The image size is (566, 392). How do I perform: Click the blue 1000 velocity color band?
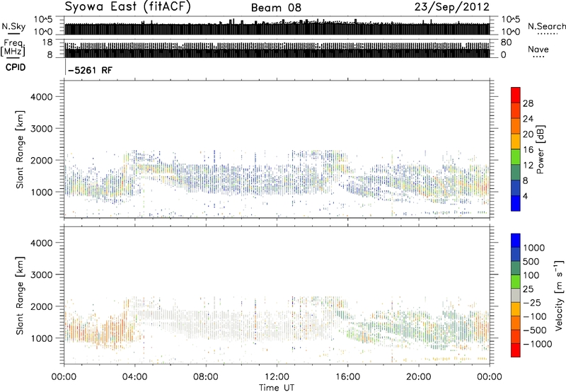tap(516, 241)
